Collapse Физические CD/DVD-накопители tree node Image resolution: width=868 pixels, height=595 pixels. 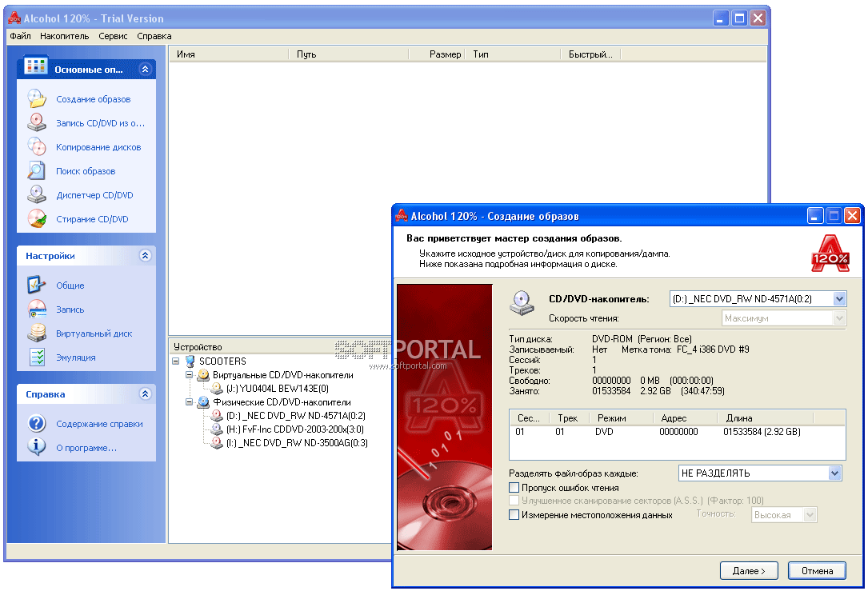point(190,402)
